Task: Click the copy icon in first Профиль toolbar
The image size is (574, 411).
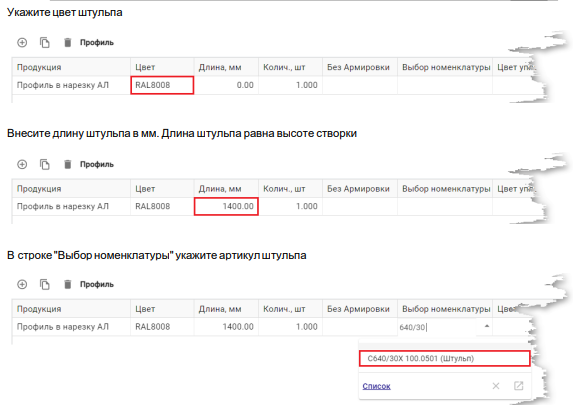Action: (45, 42)
